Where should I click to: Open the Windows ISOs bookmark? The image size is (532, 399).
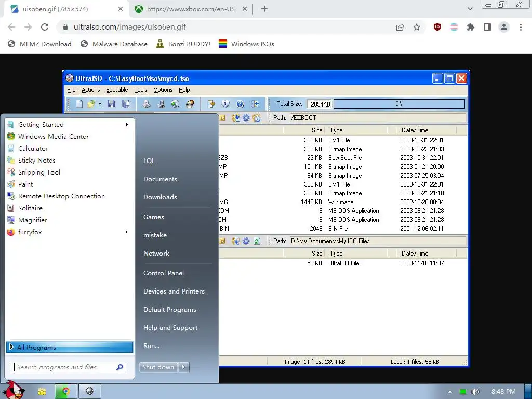[x=246, y=44]
